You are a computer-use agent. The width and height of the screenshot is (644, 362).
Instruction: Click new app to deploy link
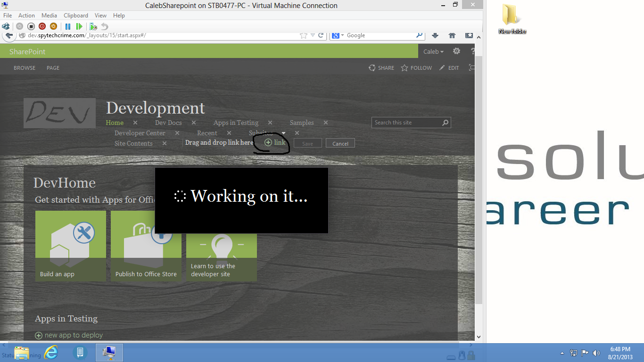(x=69, y=335)
